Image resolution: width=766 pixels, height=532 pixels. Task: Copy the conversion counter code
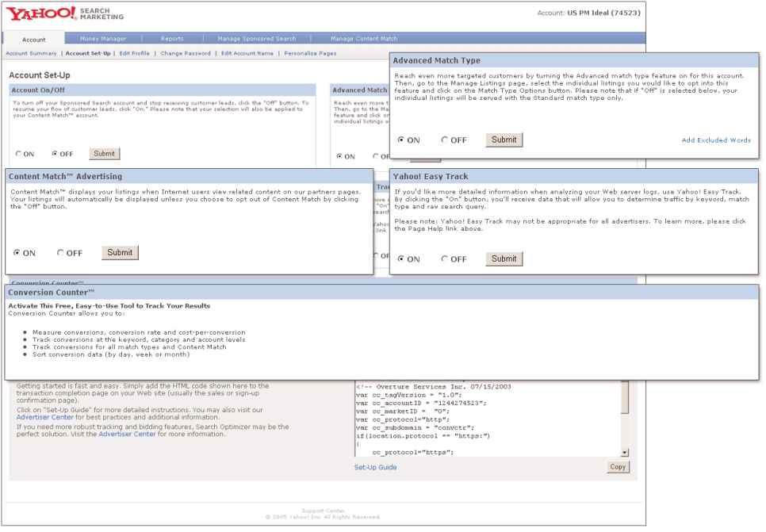[618, 467]
